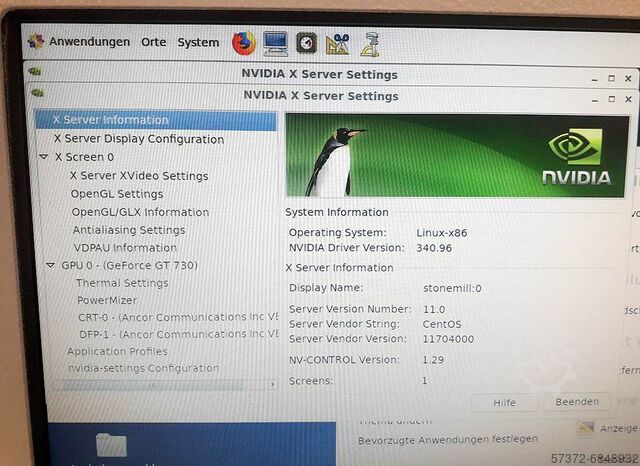Open the desktop folder icon
Viewport: 640px width, 466px height.
click(x=111, y=446)
